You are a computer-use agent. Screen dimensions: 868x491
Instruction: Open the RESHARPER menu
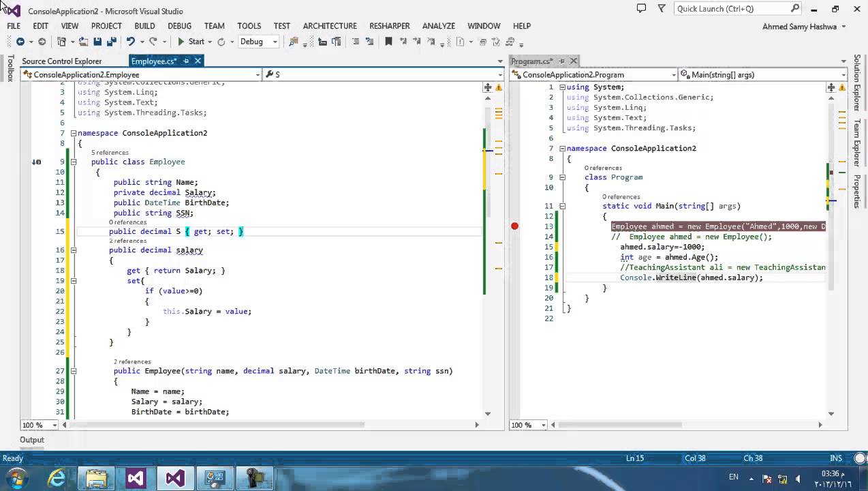click(x=389, y=26)
